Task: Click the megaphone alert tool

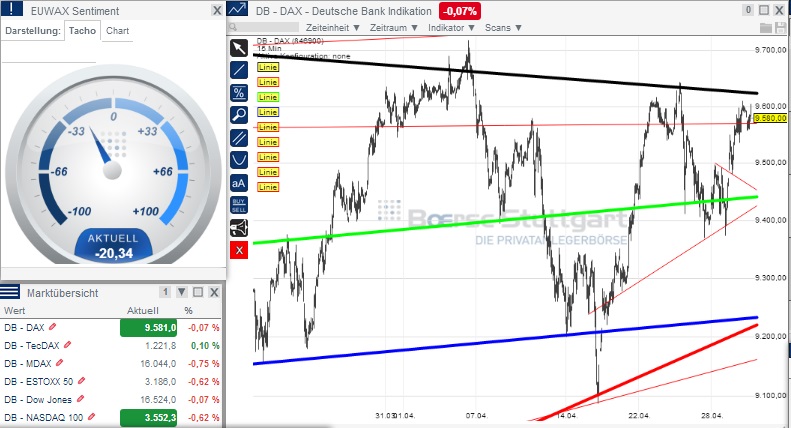Action: [239, 228]
